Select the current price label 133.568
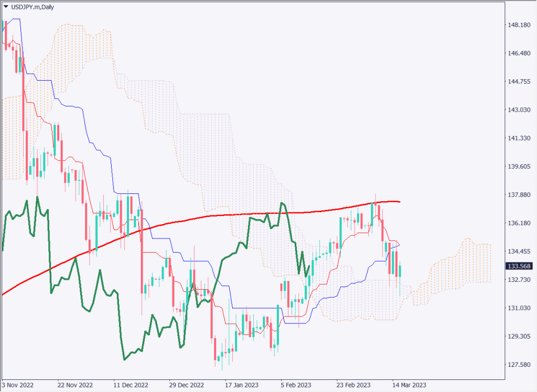The height and width of the screenshot is (392, 537). (x=517, y=266)
